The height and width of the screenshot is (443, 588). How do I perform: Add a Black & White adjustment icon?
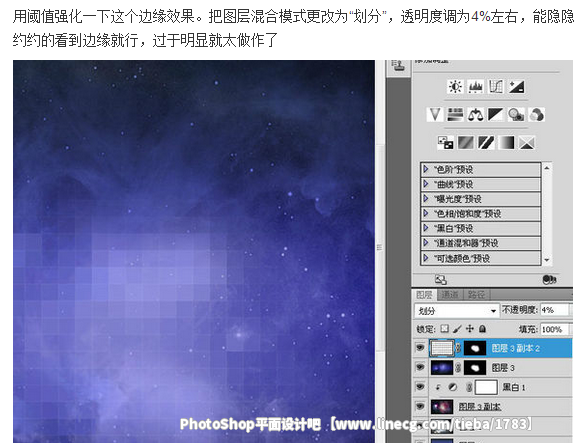point(496,115)
